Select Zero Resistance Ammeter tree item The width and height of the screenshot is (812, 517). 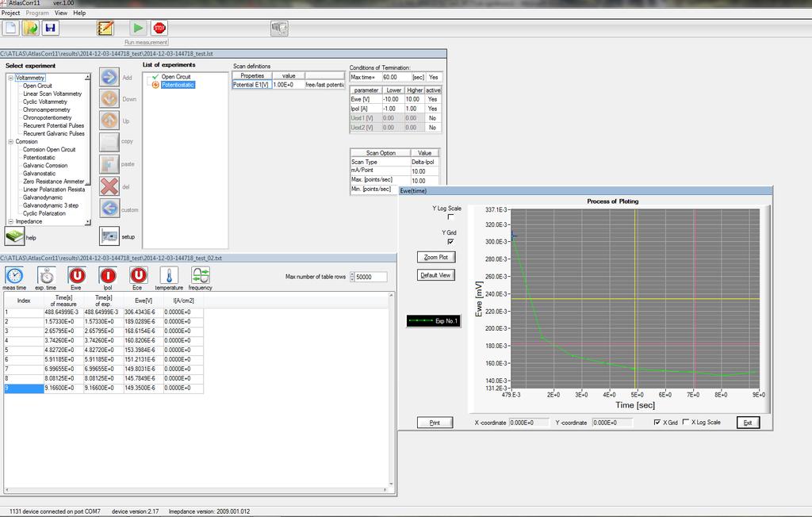pos(53,182)
